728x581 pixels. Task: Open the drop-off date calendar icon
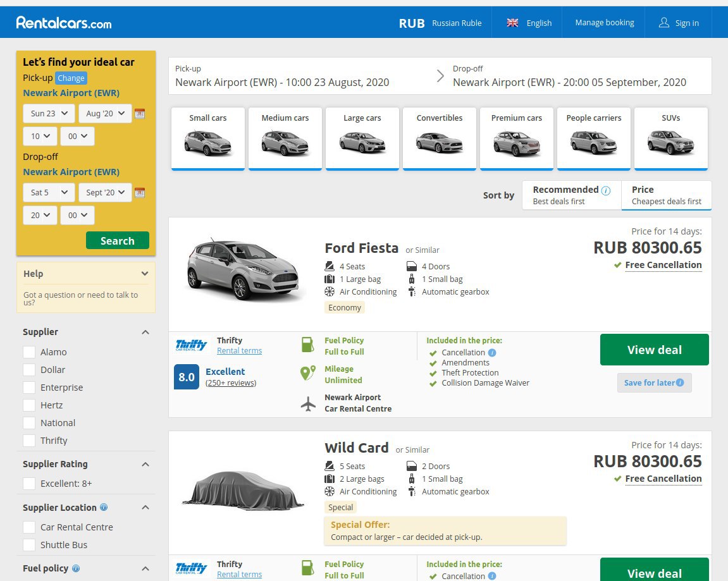point(140,193)
